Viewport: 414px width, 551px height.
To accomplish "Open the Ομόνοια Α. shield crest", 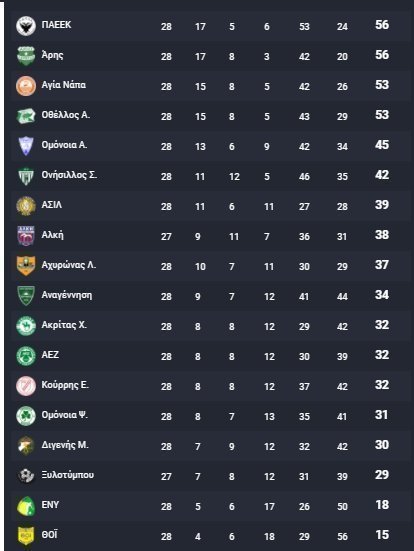I will click(x=26, y=146).
